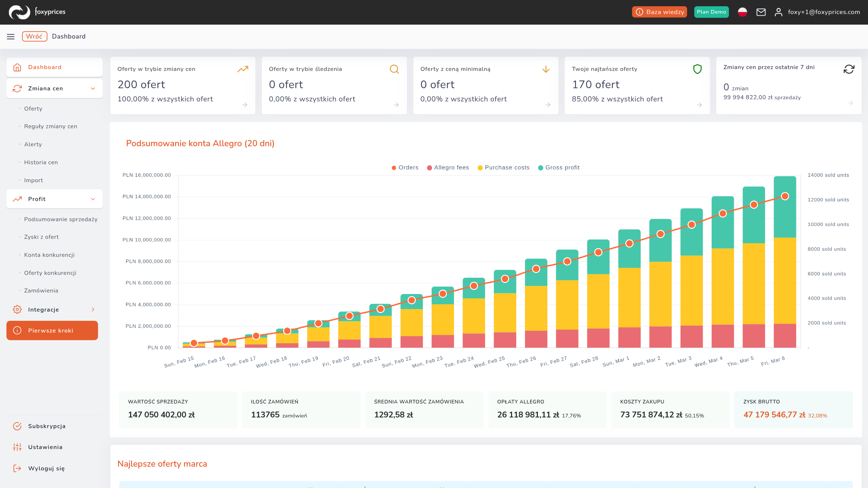Viewport: 868px width, 488px height.
Task: Expand the Integracje menu section
Action: pos(54,309)
